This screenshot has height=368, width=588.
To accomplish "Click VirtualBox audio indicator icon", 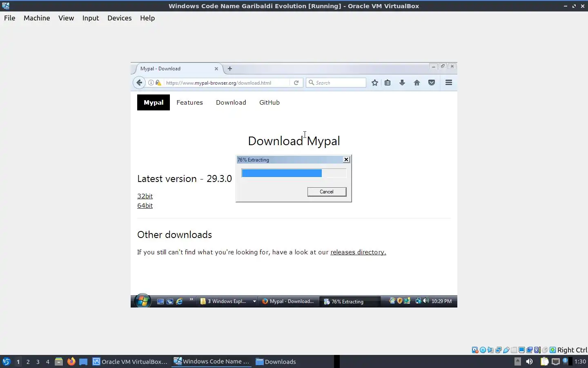I will 490,350.
